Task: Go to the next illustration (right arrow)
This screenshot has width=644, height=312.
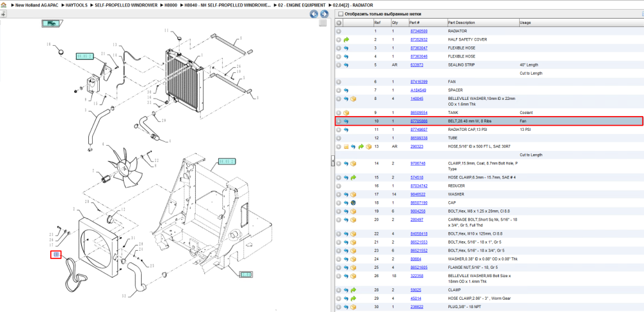Action: click(x=324, y=14)
